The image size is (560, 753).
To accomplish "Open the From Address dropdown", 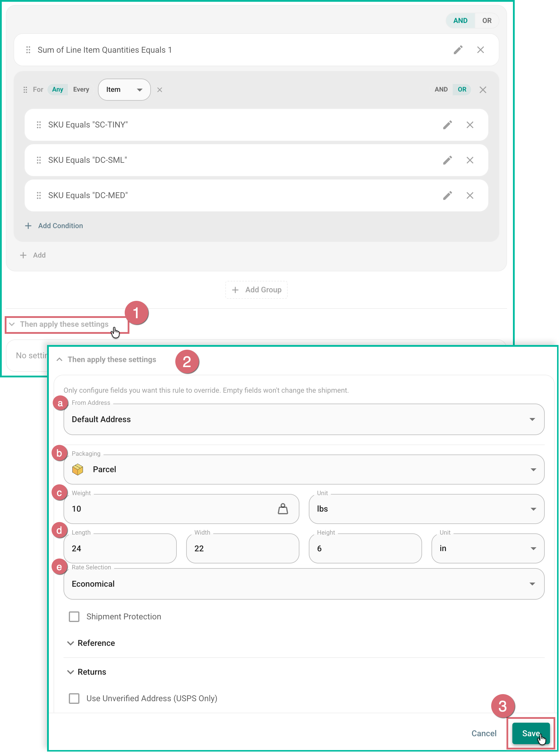I will coord(304,419).
